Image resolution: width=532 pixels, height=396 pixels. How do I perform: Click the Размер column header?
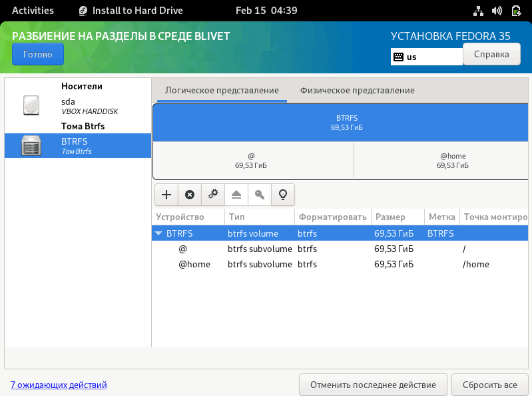(x=398, y=217)
